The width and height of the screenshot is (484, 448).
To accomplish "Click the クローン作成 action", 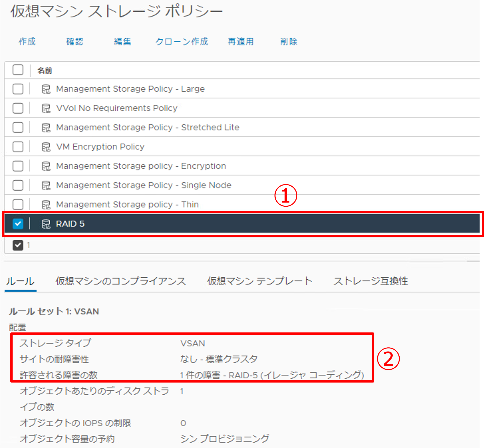I will coord(182,41).
